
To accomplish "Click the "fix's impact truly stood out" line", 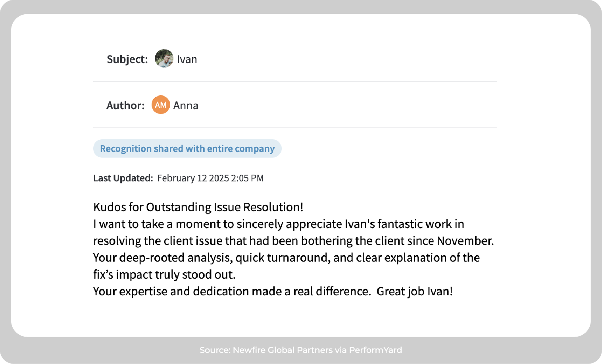I will click(x=164, y=275).
